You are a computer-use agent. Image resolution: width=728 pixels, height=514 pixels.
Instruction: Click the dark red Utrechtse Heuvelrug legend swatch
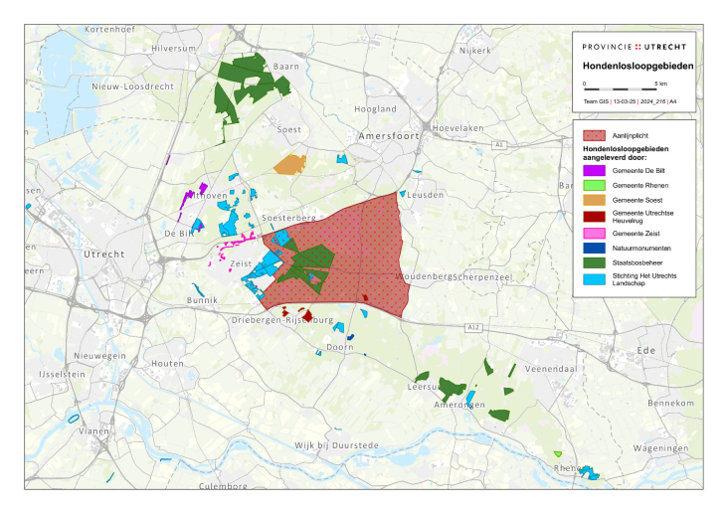click(594, 216)
